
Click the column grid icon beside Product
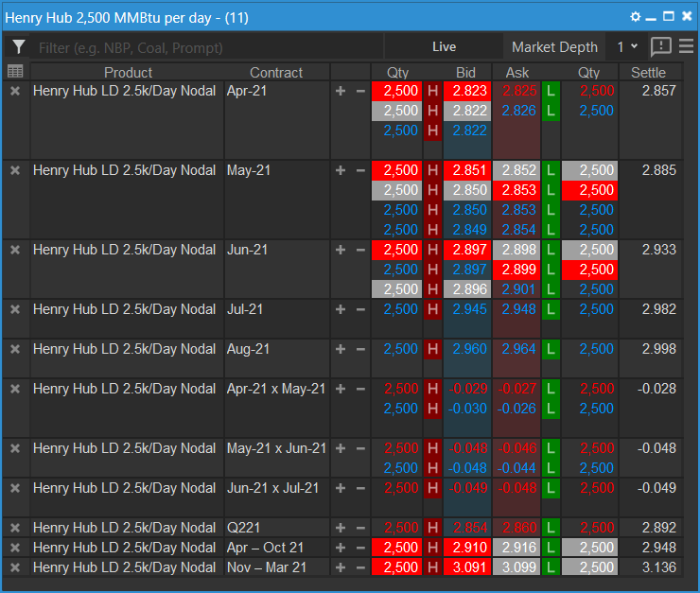coord(15,71)
